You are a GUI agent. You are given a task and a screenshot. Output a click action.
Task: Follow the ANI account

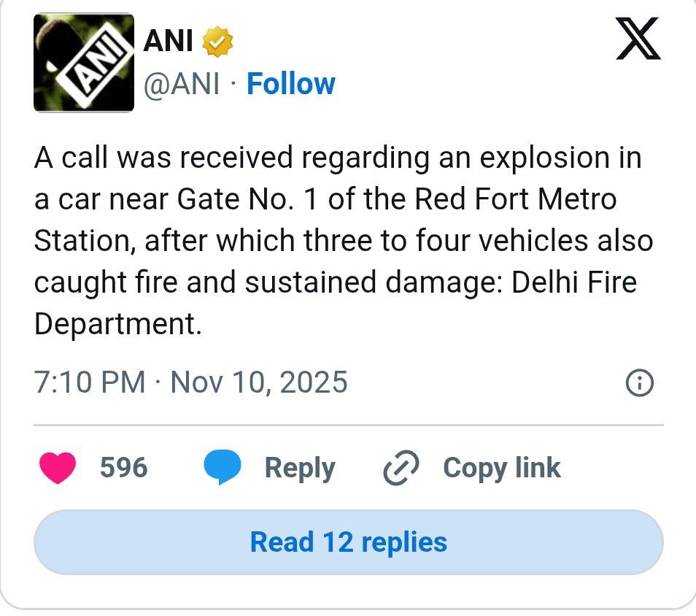290,85
